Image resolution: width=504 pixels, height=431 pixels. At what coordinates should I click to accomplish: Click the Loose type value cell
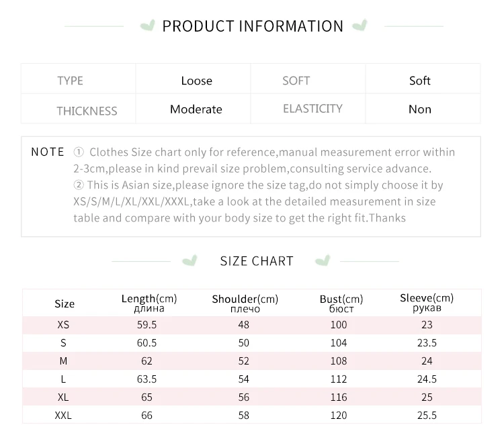pyautogui.click(x=196, y=81)
